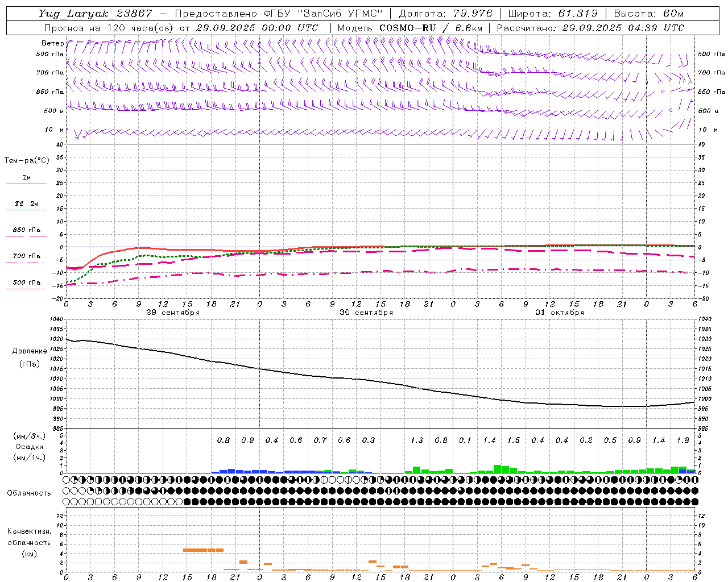Click the 0.3 precipitation value
Image resolution: width=728 pixels, height=582 pixels.
[369, 440]
